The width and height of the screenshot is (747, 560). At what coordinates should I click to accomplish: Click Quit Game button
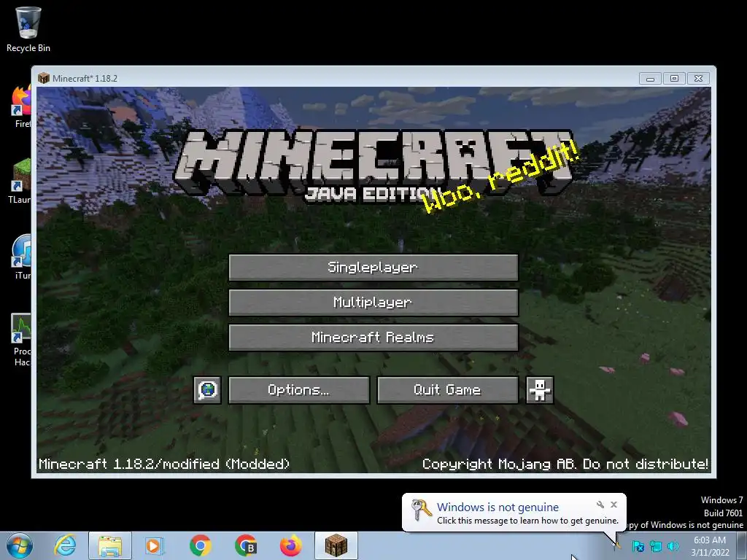447,390
